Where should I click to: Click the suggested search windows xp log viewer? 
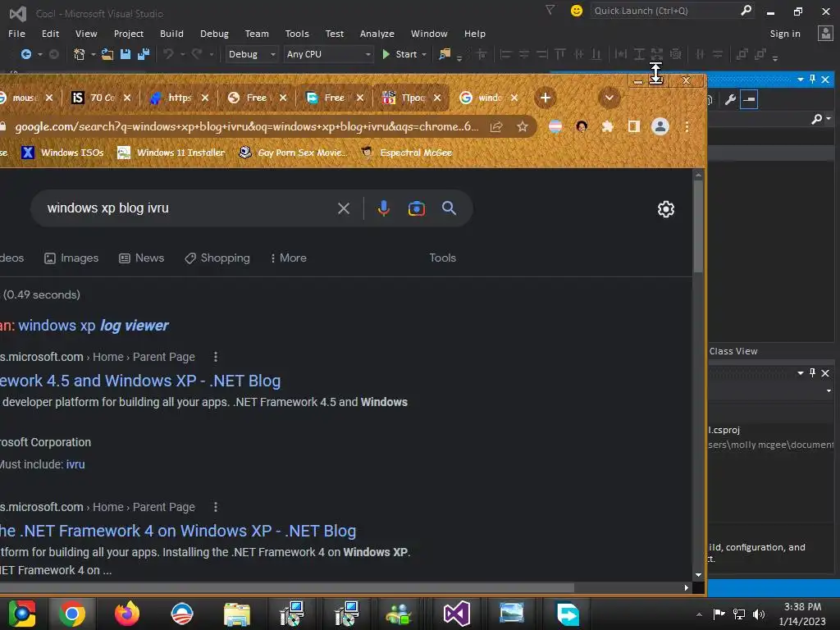tap(94, 325)
